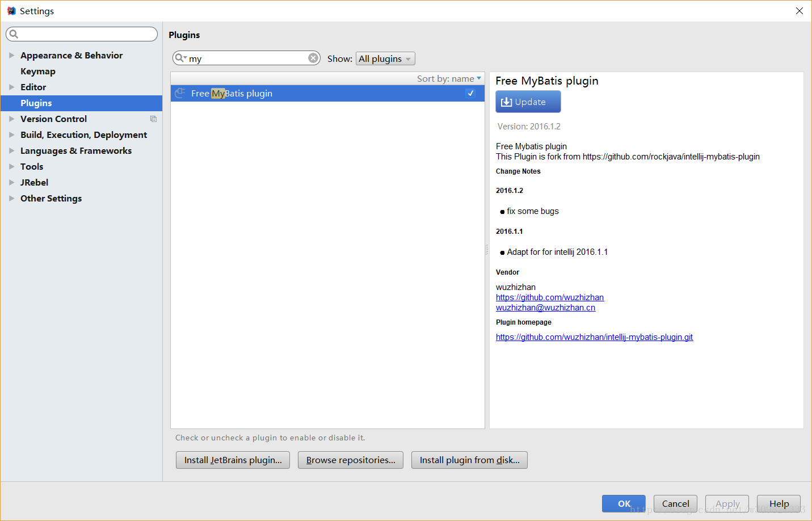This screenshot has width=812, height=521.
Task: Click the Cancel button
Action: [x=675, y=503]
